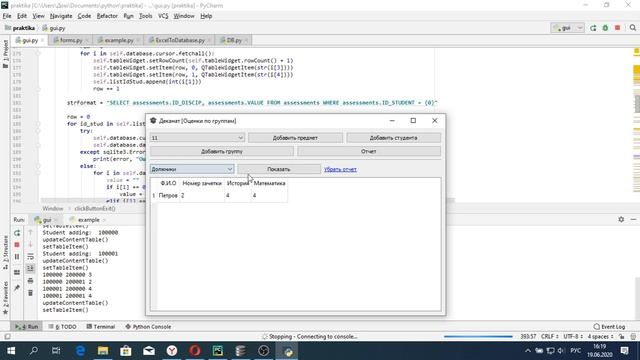Image resolution: width=640 pixels, height=360 pixels.
Task: Click the Debug bug icon in top toolbar
Action: point(605,28)
